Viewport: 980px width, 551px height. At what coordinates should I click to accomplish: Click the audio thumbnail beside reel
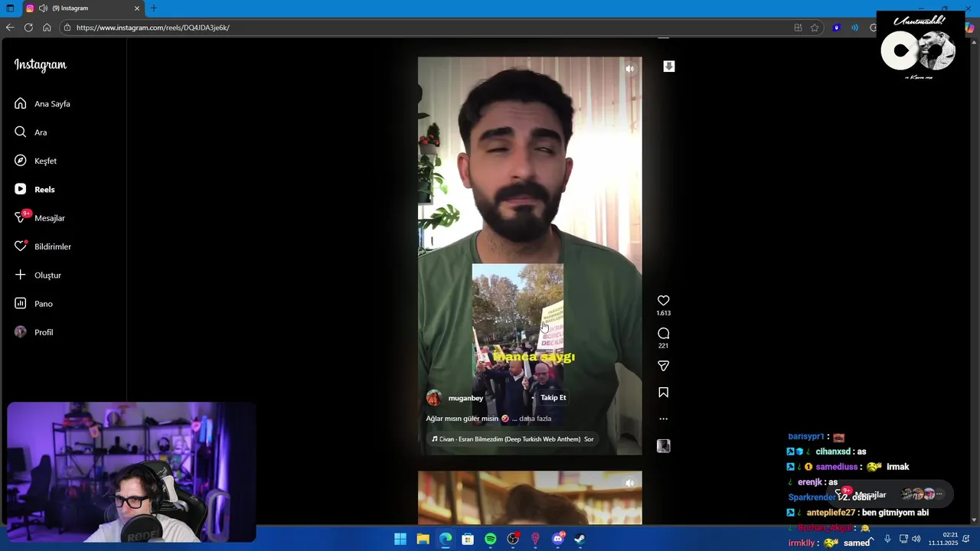point(664,445)
